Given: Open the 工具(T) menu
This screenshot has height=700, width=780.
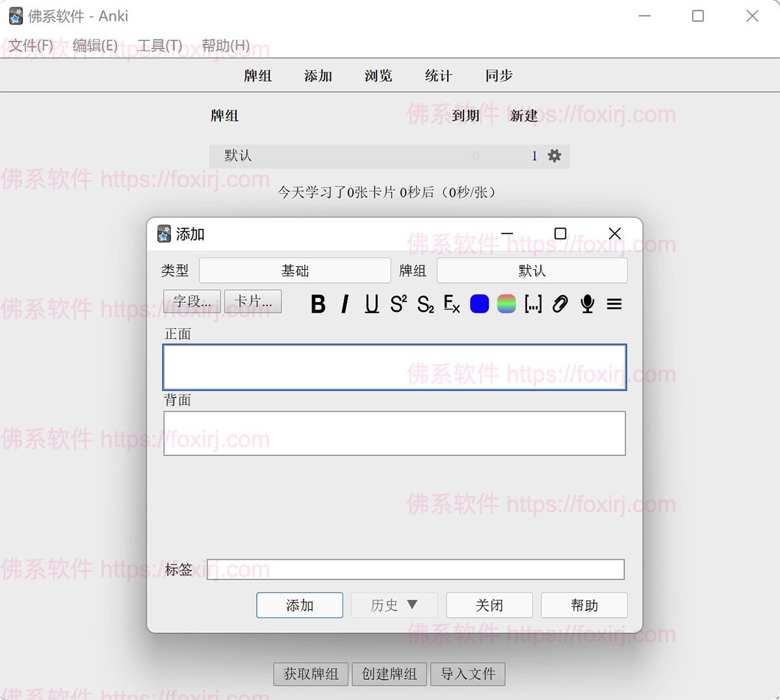Looking at the screenshot, I should (x=160, y=45).
